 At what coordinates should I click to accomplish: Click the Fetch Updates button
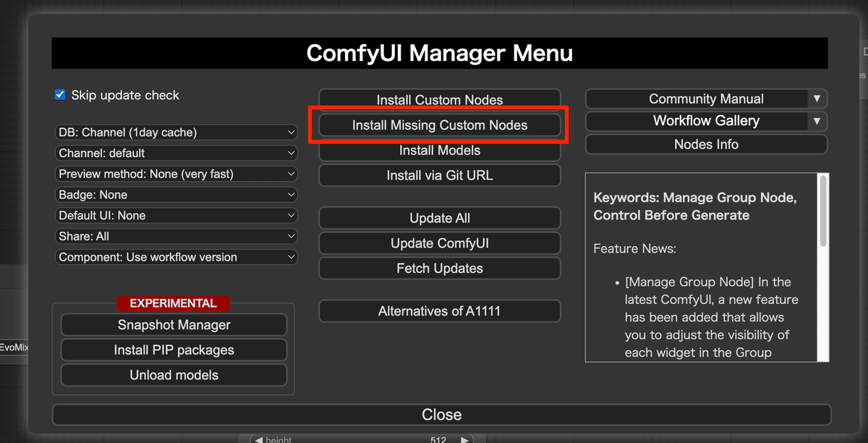[440, 268]
